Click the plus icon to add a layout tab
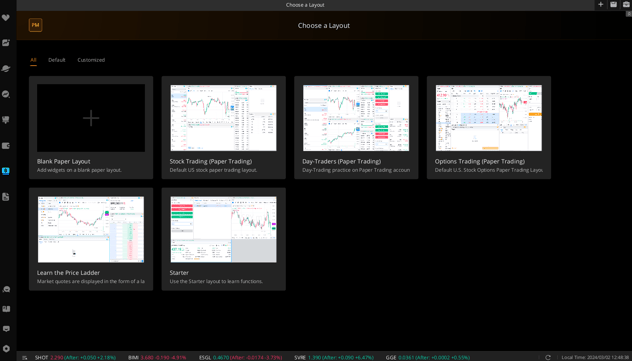Viewport: 632px width, 361px height. click(x=601, y=4)
